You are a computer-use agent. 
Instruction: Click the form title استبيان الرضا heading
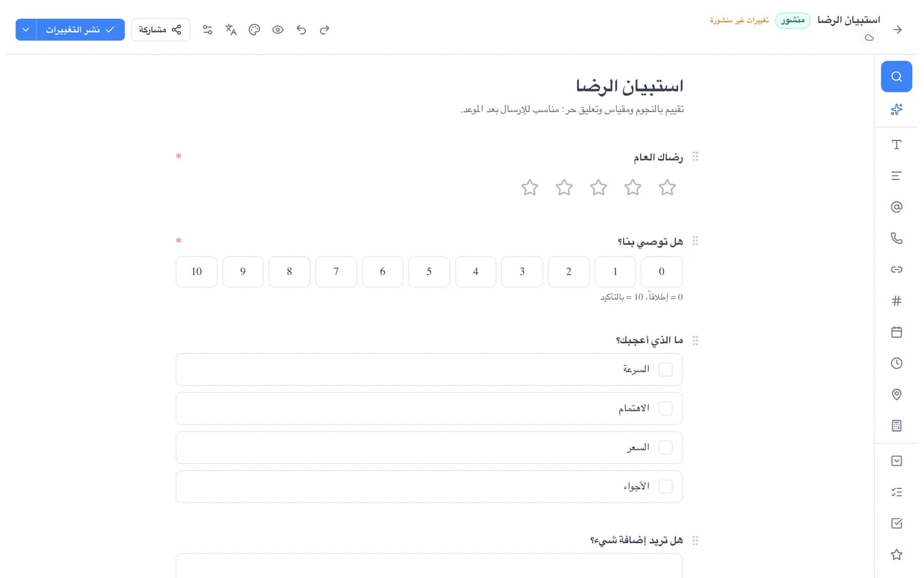click(x=629, y=86)
